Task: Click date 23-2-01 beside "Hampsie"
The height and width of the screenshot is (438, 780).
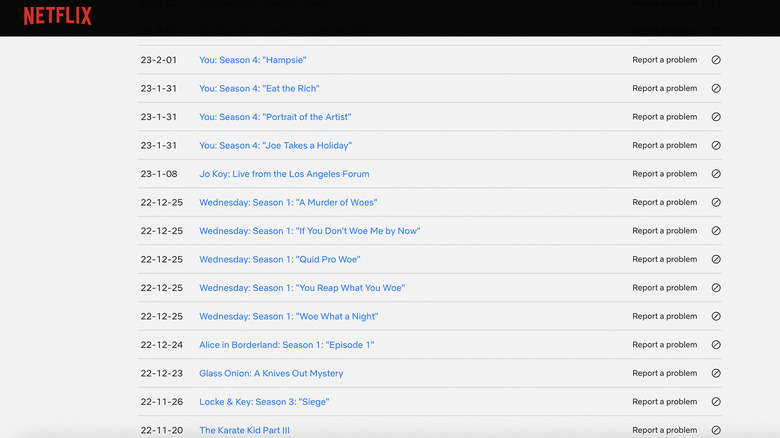Action: pyautogui.click(x=159, y=60)
